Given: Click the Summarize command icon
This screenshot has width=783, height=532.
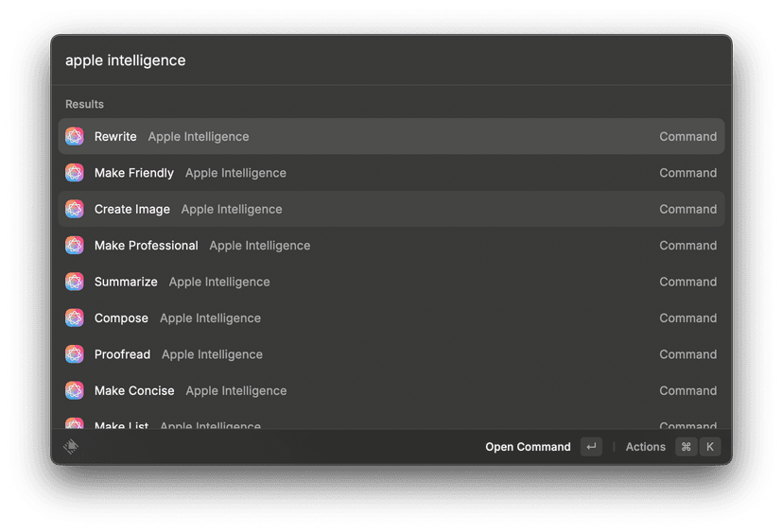Looking at the screenshot, I should click(x=75, y=282).
